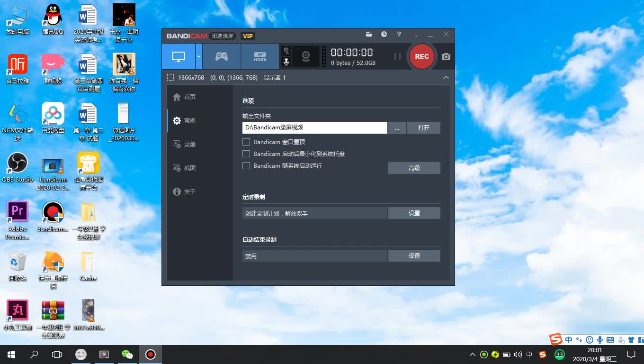Select the 微信图片 file on desktop
The image size is (644, 364).
pyautogui.click(x=123, y=122)
